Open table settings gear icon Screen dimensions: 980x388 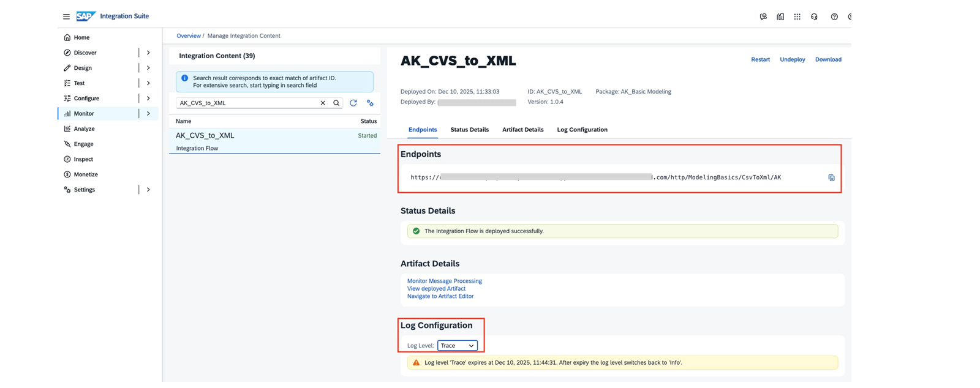[x=370, y=103]
